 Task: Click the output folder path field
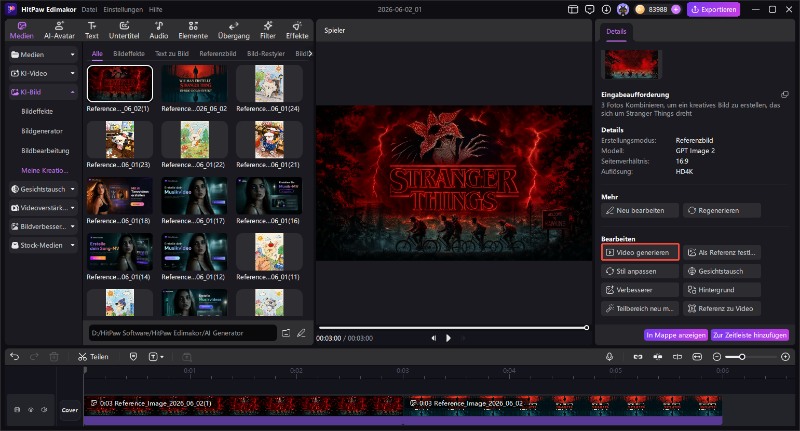pyautogui.click(x=183, y=333)
